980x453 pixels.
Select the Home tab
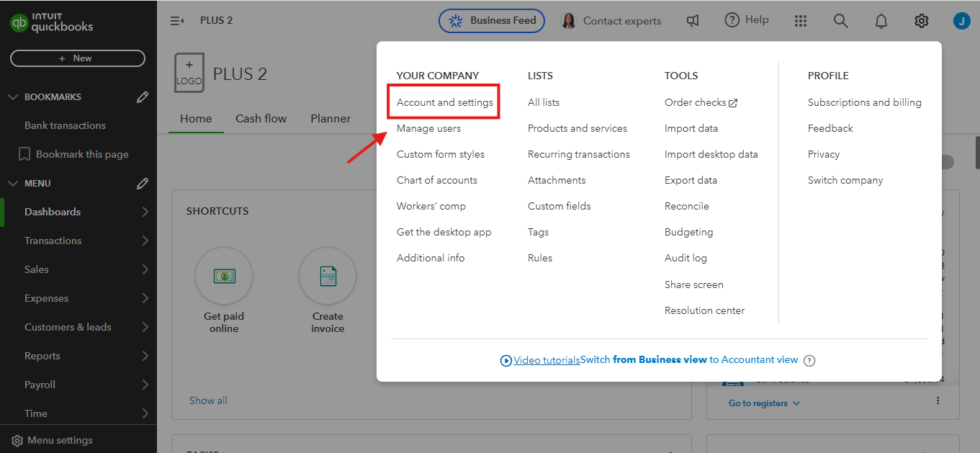[x=196, y=119]
